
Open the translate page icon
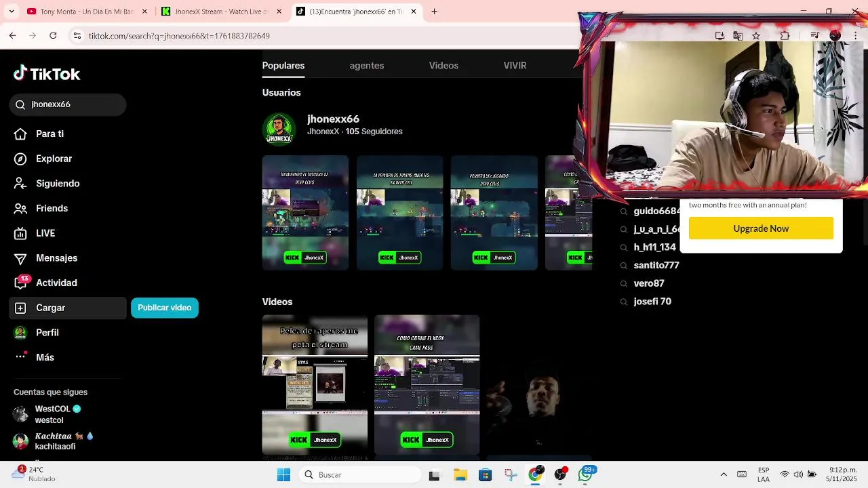[x=738, y=36]
